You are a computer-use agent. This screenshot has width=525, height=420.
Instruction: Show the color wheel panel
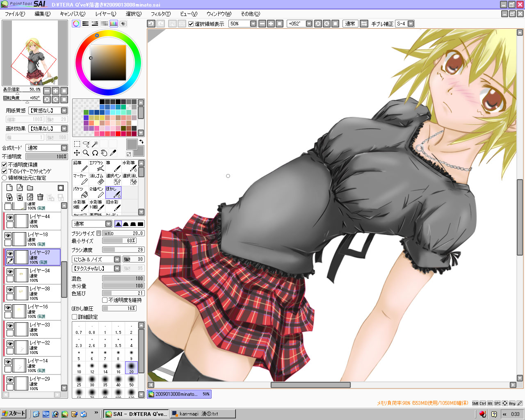pyautogui.click(x=76, y=24)
